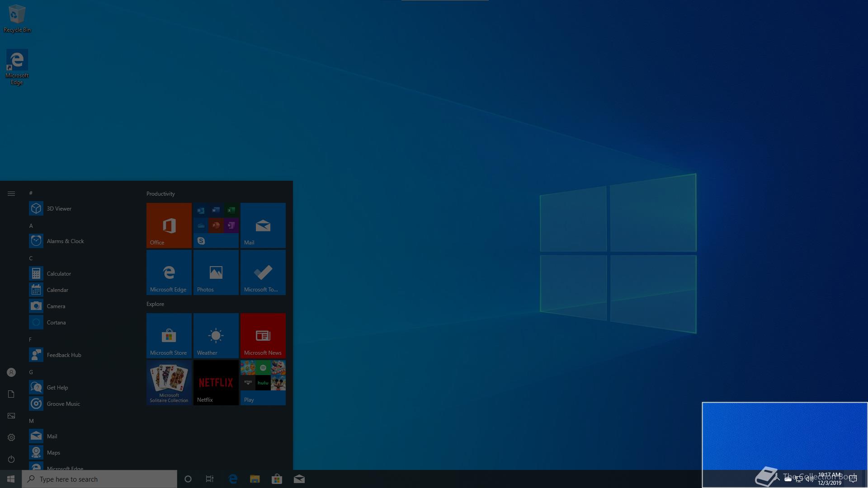Screen dimensions: 868x488
Task: Click the PowerPoint icon in Office apps tile
Action: click(216, 225)
